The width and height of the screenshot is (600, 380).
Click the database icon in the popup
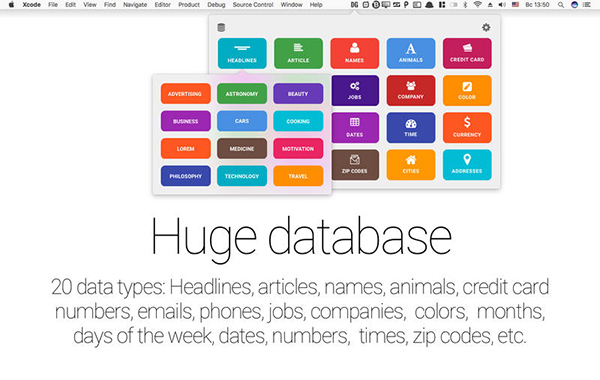pos(221,28)
